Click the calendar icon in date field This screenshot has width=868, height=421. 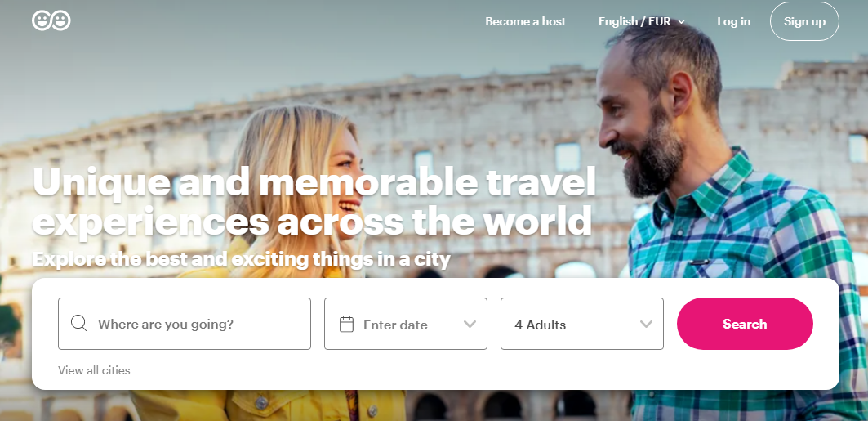pos(346,324)
